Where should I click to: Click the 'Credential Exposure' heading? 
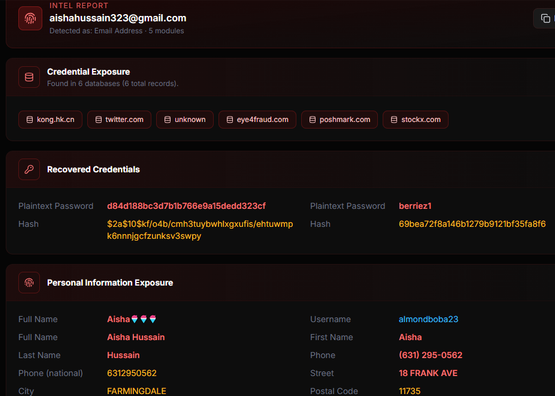[88, 72]
